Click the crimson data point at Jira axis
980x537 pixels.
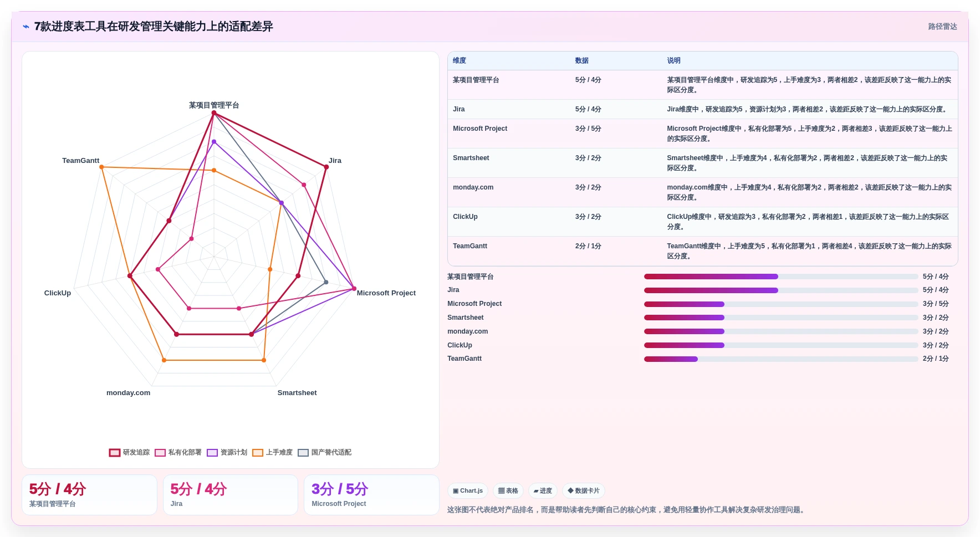326,167
